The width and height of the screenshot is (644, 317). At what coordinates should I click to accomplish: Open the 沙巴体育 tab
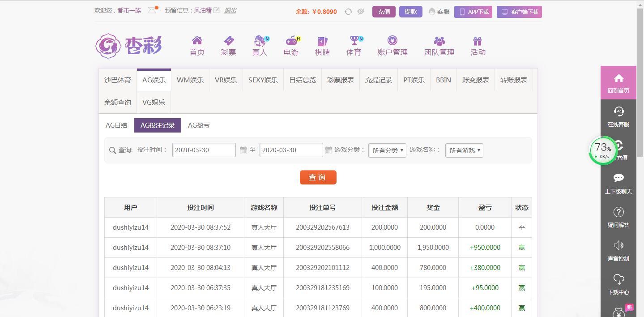pyautogui.click(x=117, y=80)
